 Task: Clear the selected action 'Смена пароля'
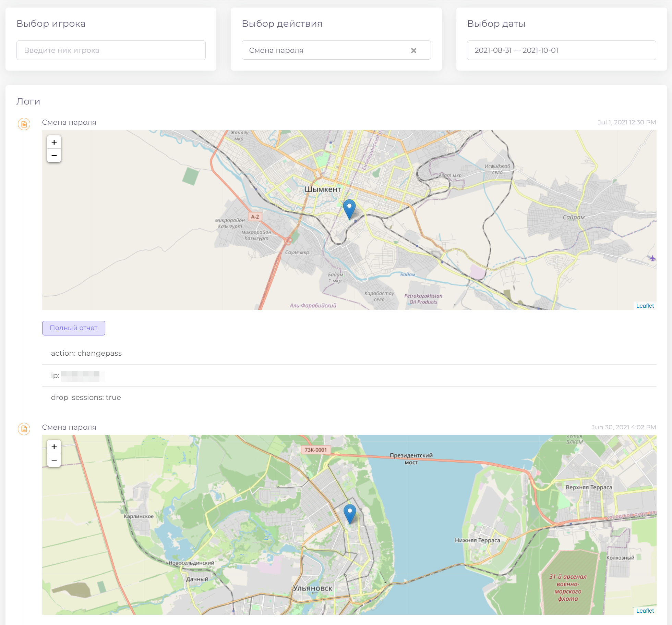413,50
